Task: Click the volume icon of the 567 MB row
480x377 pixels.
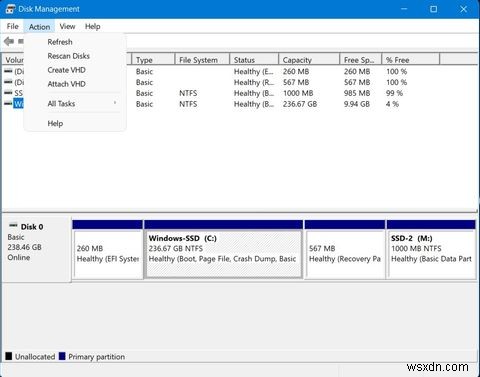Action: 8,82
